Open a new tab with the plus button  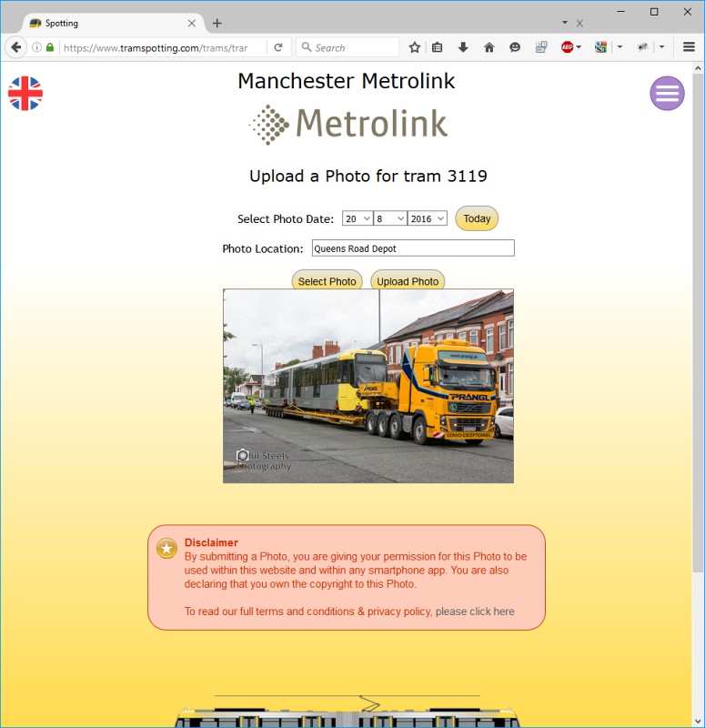click(x=217, y=24)
